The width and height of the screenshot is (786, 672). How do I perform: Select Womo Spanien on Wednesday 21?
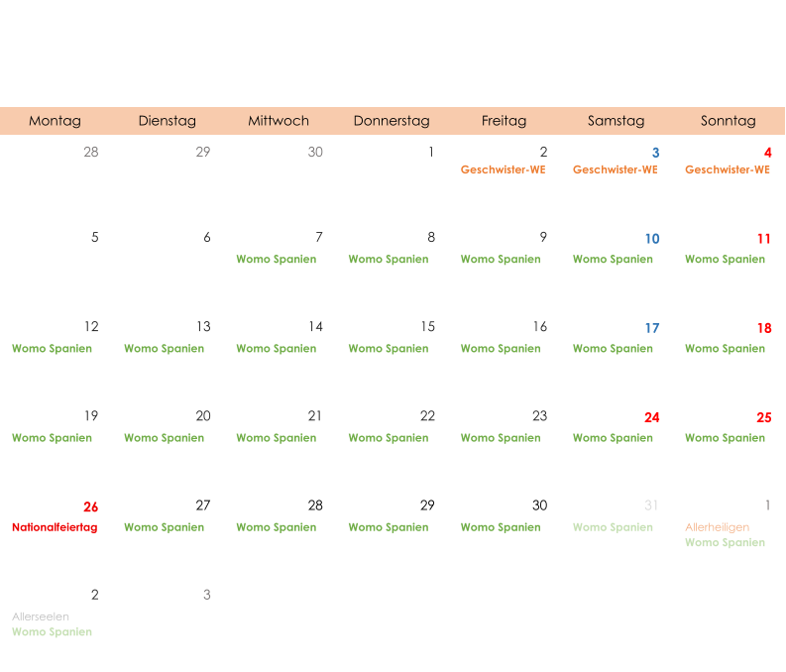(277, 438)
